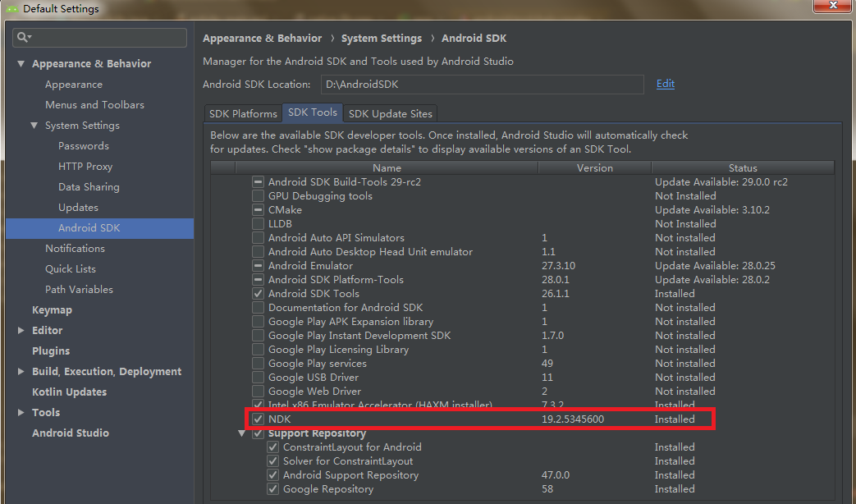The height and width of the screenshot is (504, 856).
Task: Click Android Support Repository version 47.0.0
Action: coord(555,475)
